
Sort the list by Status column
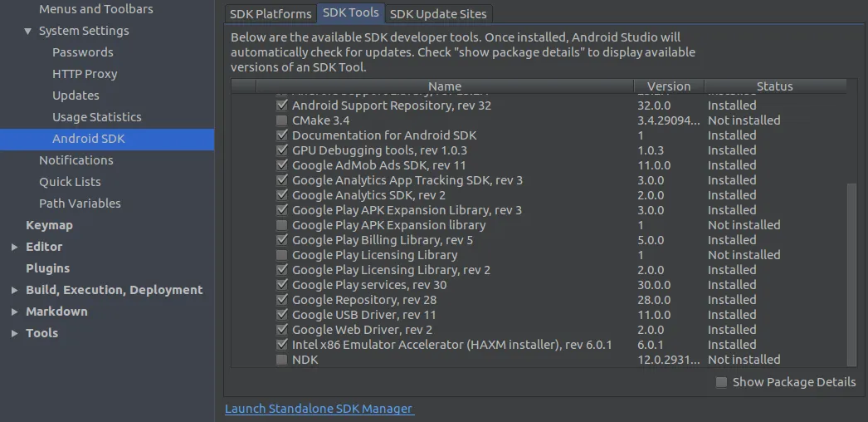774,86
